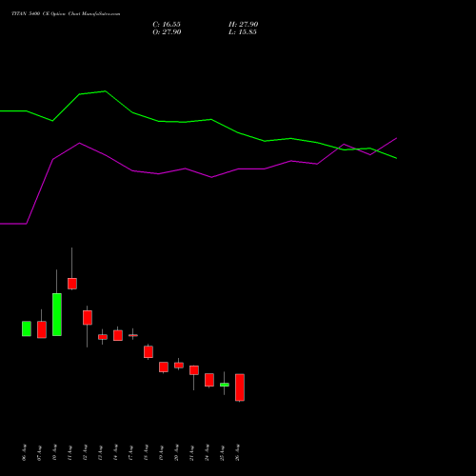The image size is (476, 476).
Task: Select the 20 Aug date label
Action: 176,452
